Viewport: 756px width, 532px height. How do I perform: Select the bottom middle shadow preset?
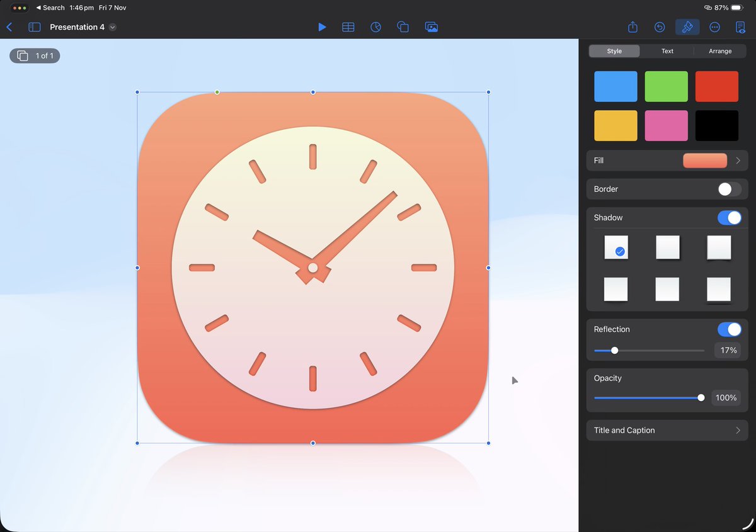[x=668, y=290]
